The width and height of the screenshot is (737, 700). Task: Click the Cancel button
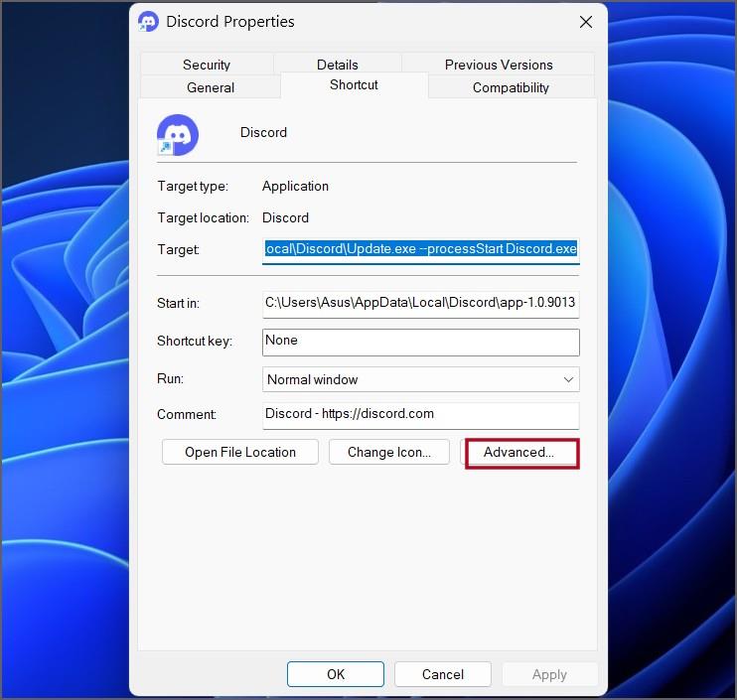pos(443,674)
